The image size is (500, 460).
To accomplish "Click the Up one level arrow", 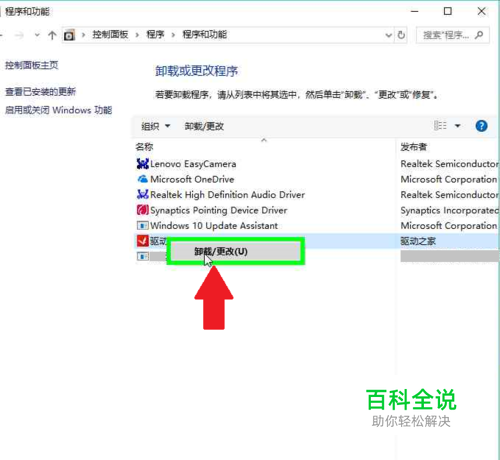I will (52, 35).
